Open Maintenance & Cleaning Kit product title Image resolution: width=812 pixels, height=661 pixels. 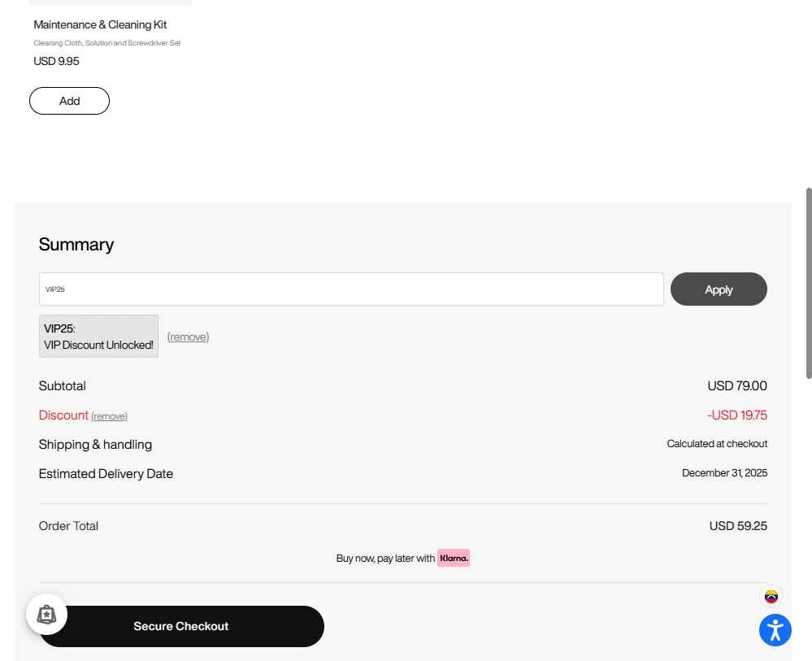pyautogui.click(x=100, y=24)
